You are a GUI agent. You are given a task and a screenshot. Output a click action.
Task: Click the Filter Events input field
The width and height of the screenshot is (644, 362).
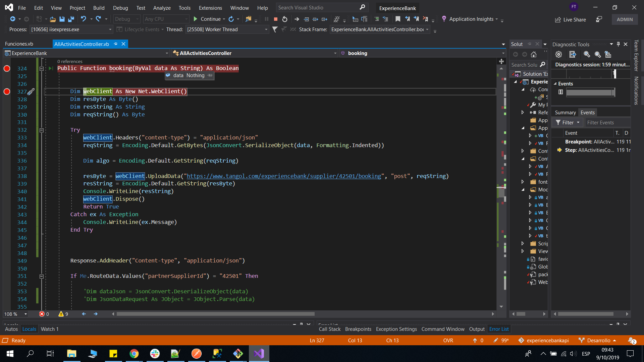pyautogui.click(x=607, y=123)
